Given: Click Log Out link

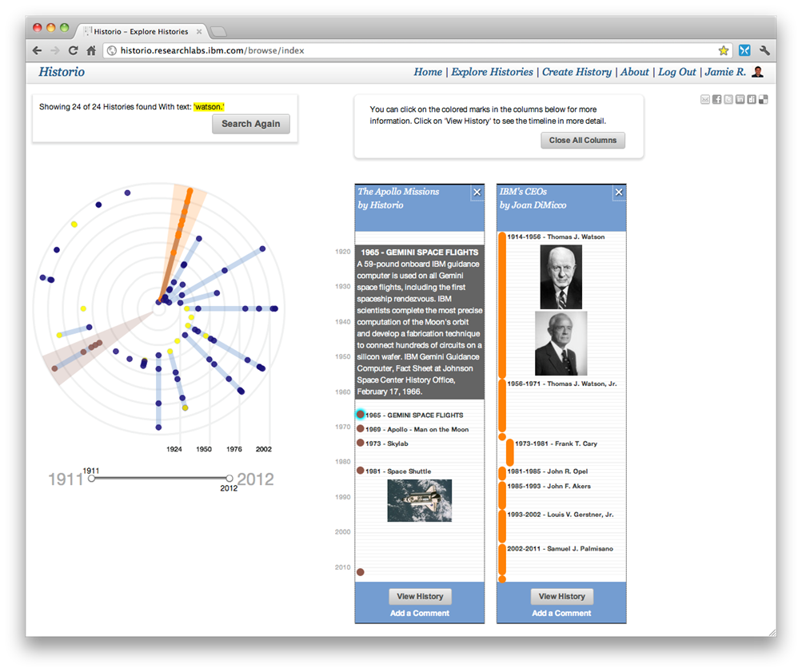Looking at the screenshot, I should (x=676, y=72).
